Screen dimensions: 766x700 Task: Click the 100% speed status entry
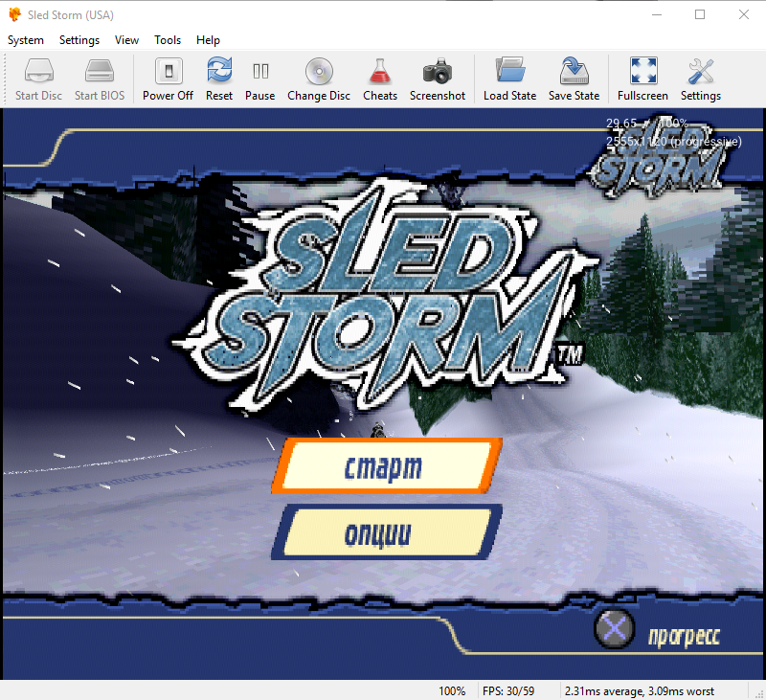(452, 691)
